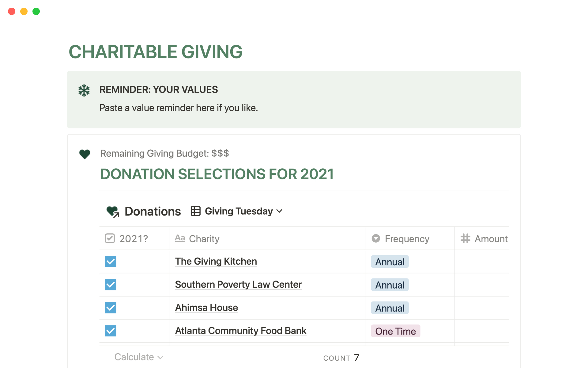Click the dark green heart budget icon
Screen dimensions: 588x368
pyautogui.click(x=85, y=154)
